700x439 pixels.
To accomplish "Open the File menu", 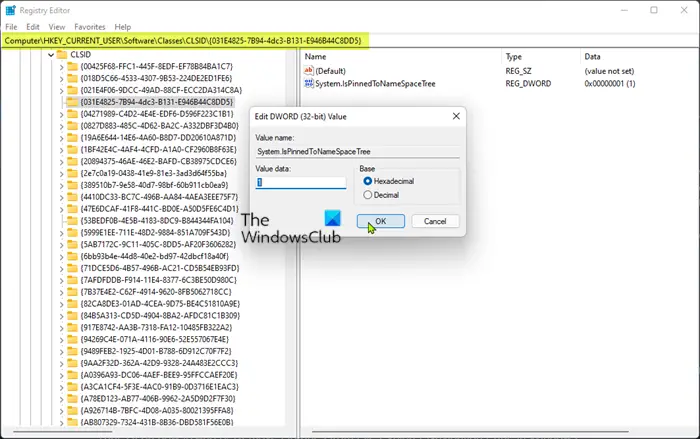I will (x=11, y=27).
